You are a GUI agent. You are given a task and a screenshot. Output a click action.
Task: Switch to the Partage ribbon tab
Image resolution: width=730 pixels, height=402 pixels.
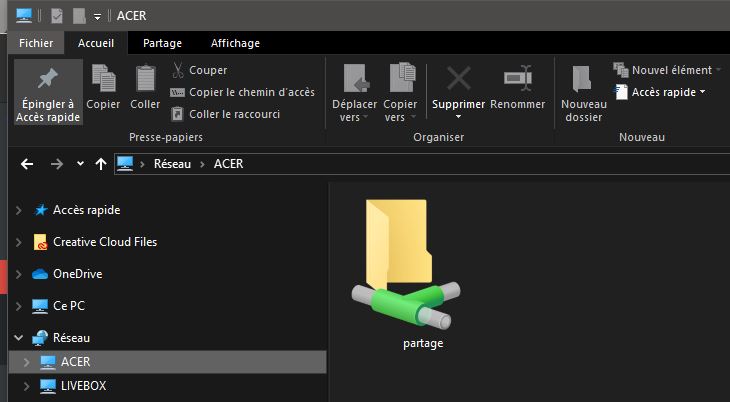click(x=162, y=43)
